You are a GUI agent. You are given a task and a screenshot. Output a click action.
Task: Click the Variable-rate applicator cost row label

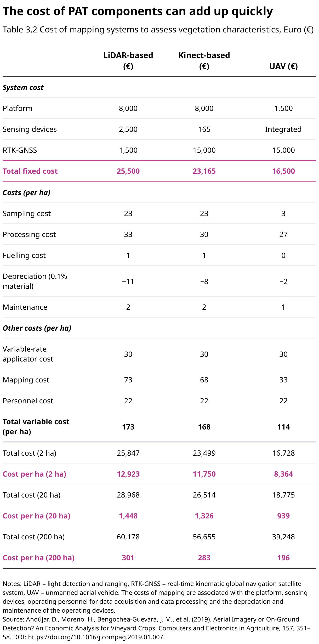tap(28, 354)
